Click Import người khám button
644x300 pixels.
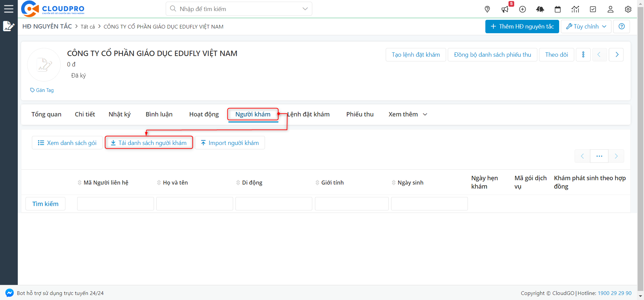(x=230, y=143)
